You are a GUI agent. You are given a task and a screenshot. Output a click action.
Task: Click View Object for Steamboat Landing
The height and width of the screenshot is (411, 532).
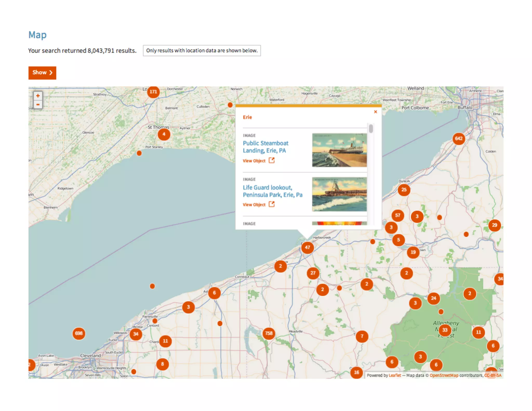(254, 161)
